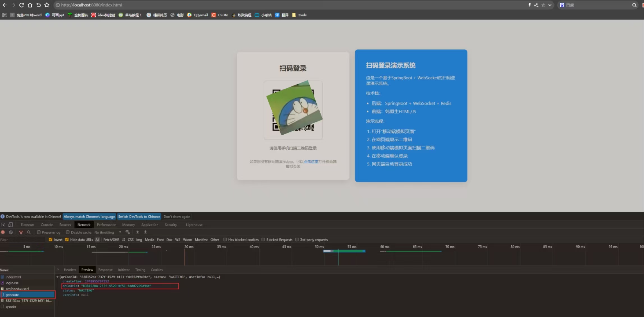Open network search magnifier icon
The image size is (644, 317).
pyautogui.click(x=29, y=232)
